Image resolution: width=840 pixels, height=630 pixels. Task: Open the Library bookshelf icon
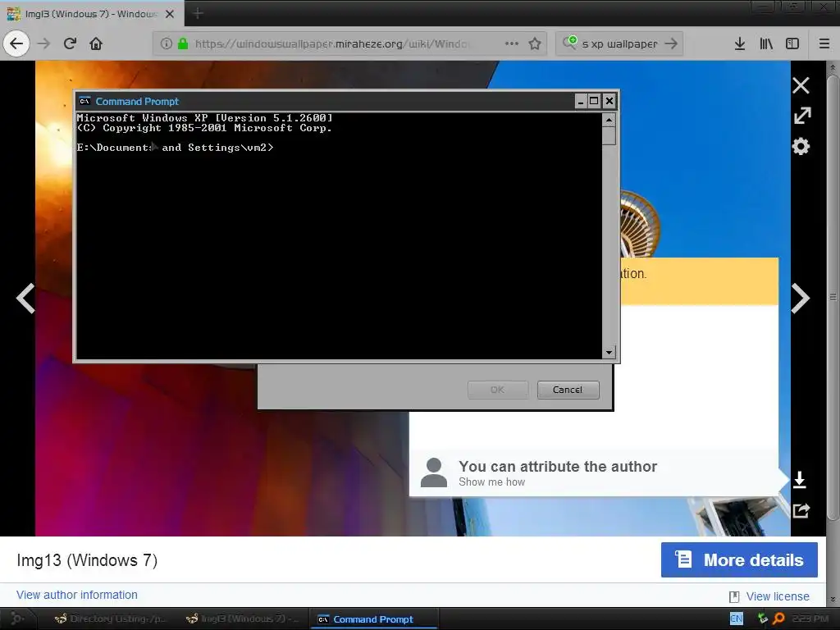[x=766, y=43]
